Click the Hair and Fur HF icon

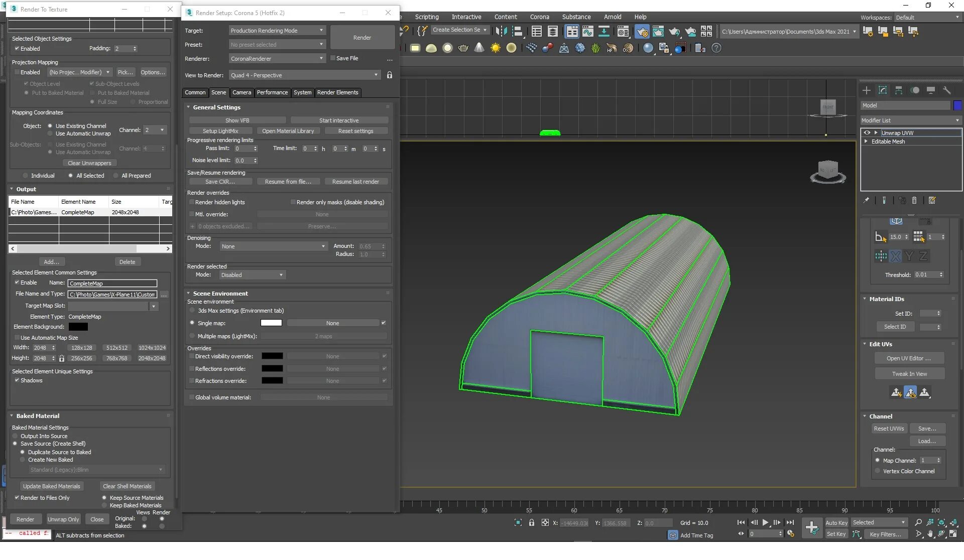(612, 48)
